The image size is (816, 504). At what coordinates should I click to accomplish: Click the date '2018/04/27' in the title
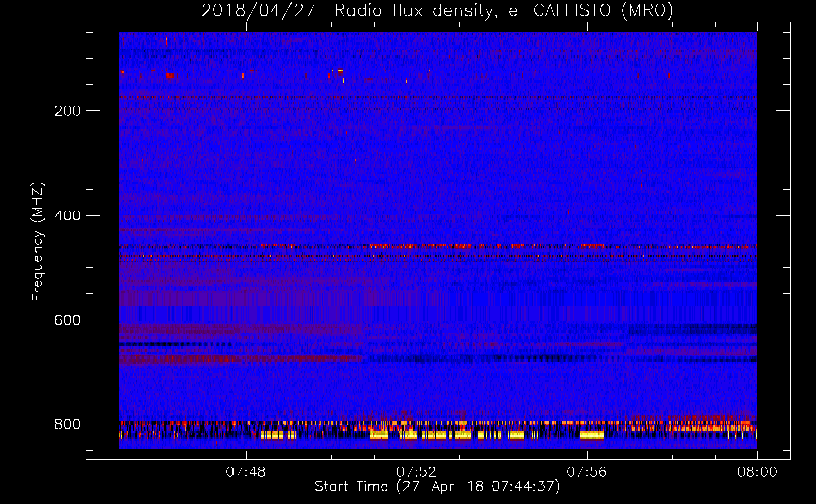click(x=259, y=11)
